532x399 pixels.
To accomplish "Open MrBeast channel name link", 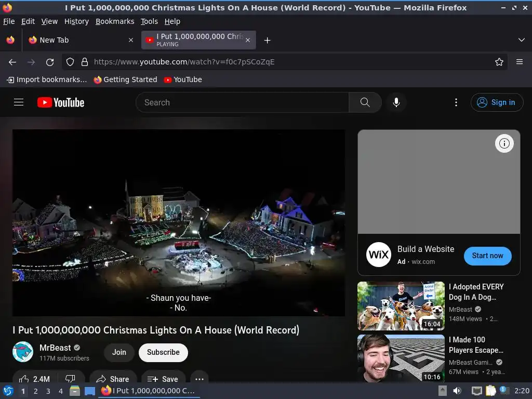I will pos(55,348).
